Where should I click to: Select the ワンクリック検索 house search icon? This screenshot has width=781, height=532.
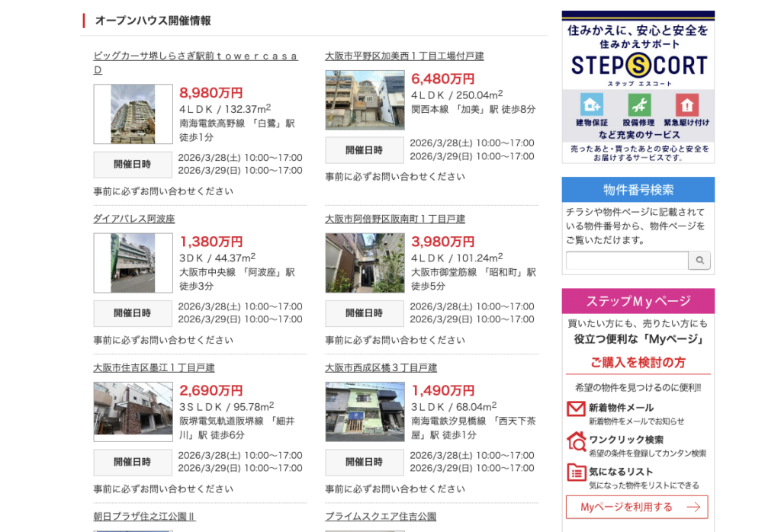pos(575,440)
